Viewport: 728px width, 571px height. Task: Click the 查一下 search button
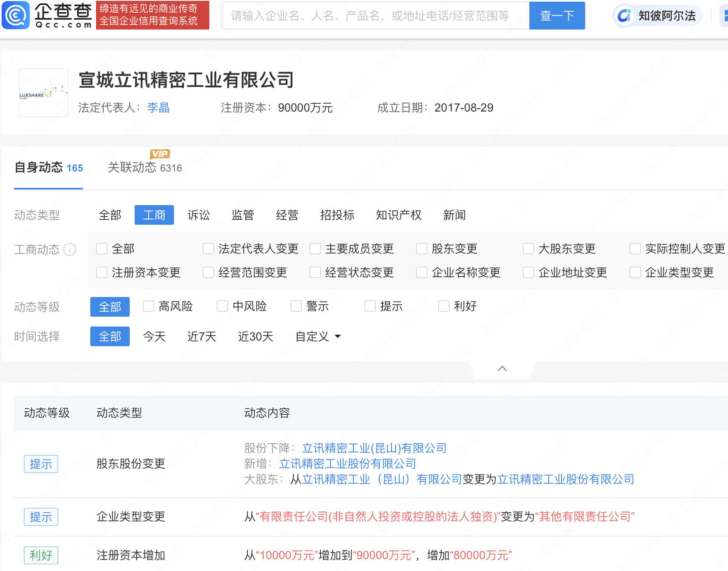click(557, 16)
